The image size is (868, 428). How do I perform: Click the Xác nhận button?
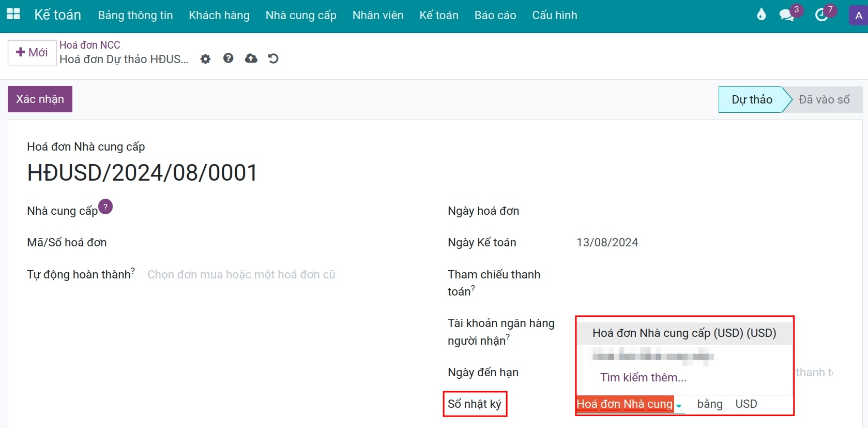coord(40,99)
